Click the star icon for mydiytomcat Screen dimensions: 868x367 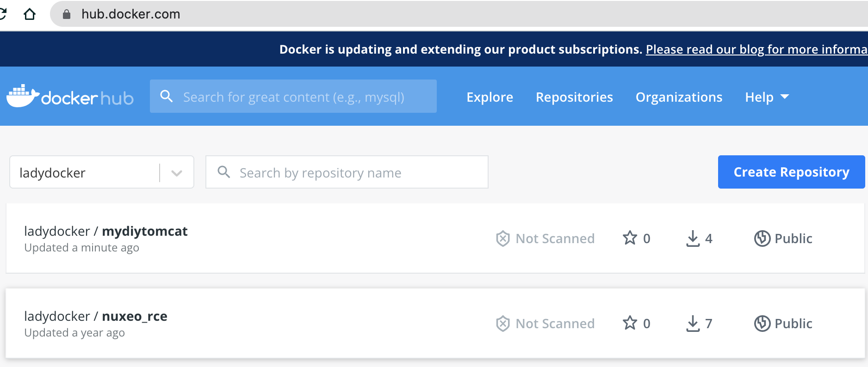pyautogui.click(x=630, y=238)
